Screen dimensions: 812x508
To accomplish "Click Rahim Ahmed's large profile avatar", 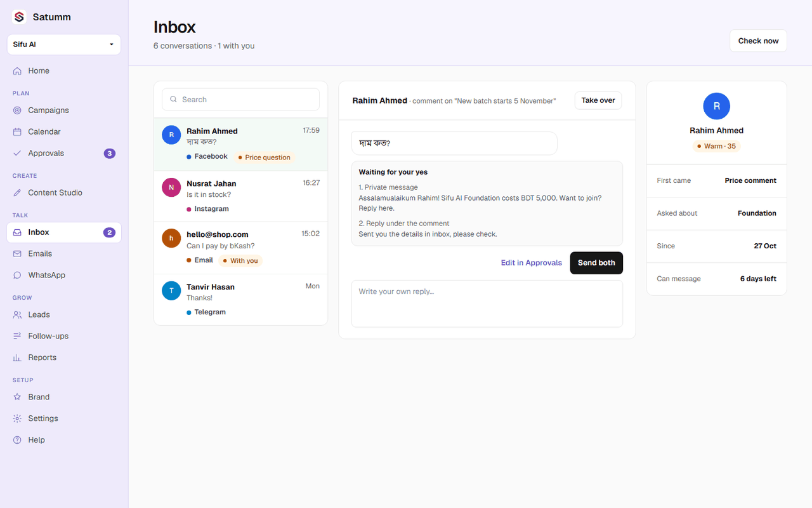I will pyautogui.click(x=717, y=106).
